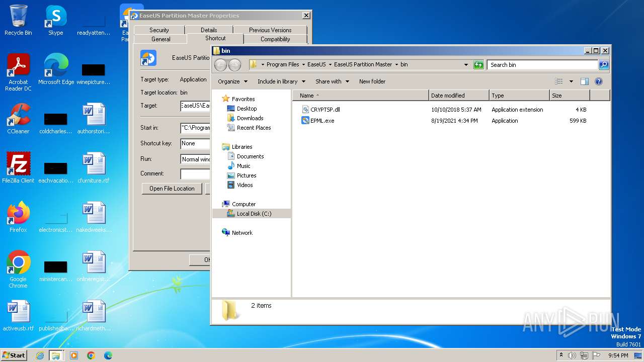Launch Firefox from the desktop
644x362 pixels.
click(x=18, y=217)
